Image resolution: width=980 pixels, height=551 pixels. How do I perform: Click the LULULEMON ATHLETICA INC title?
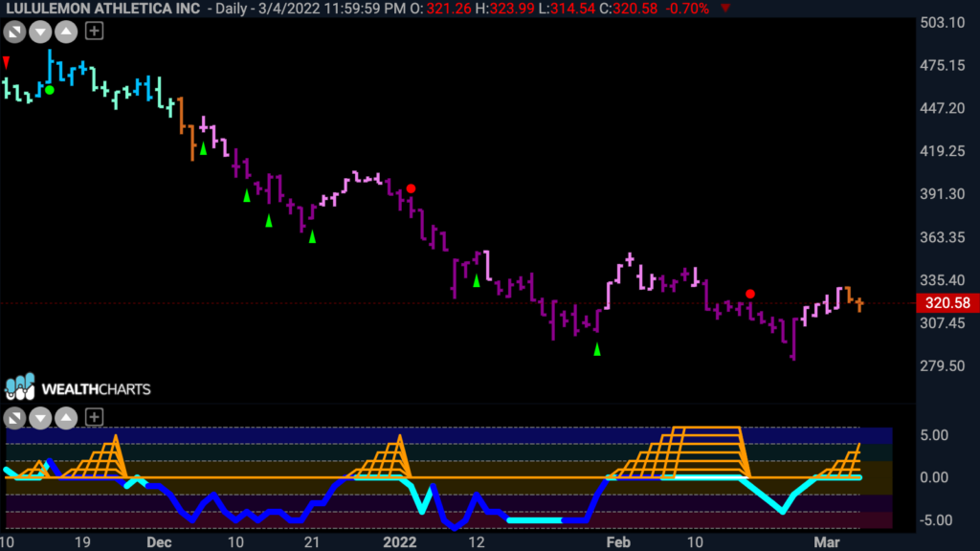pyautogui.click(x=102, y=9)
